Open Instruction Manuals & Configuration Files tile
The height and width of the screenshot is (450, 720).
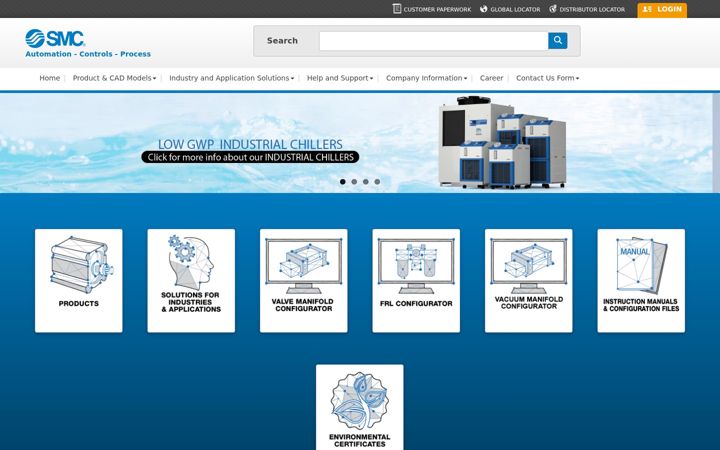pos(641,281)
